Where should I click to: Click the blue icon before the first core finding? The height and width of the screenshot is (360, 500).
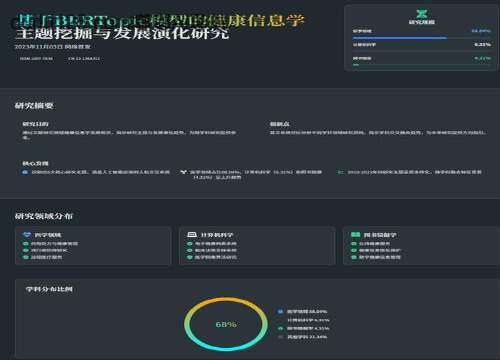point(25,172)
